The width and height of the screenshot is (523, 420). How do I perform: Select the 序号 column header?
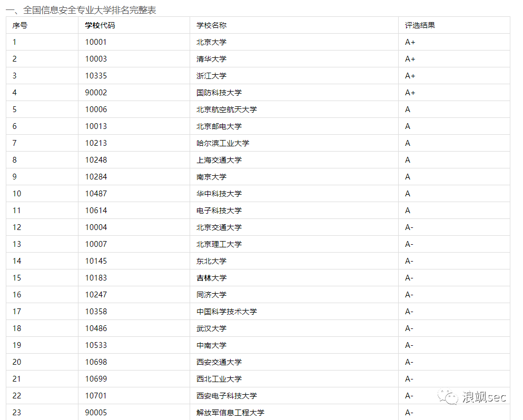tap(19, 25)
